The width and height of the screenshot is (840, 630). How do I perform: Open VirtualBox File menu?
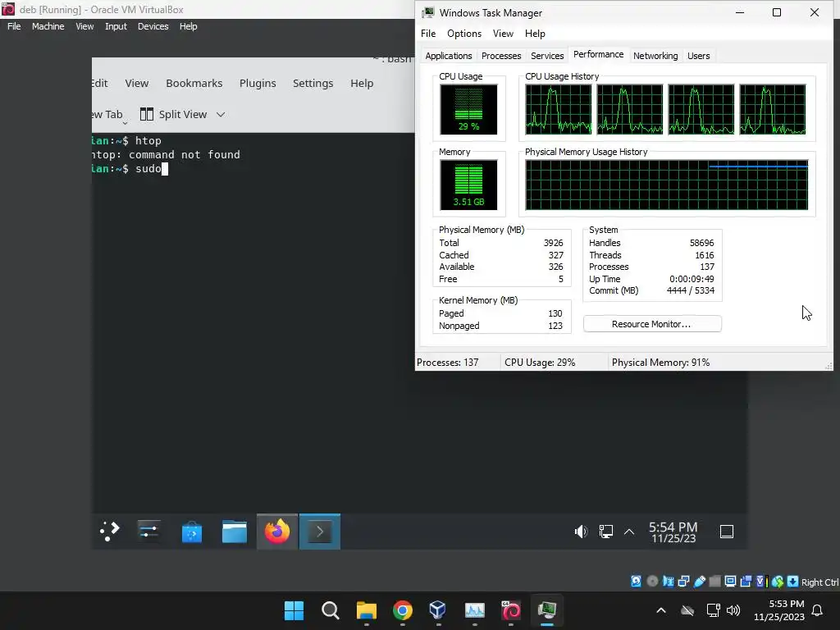(14, 26)
